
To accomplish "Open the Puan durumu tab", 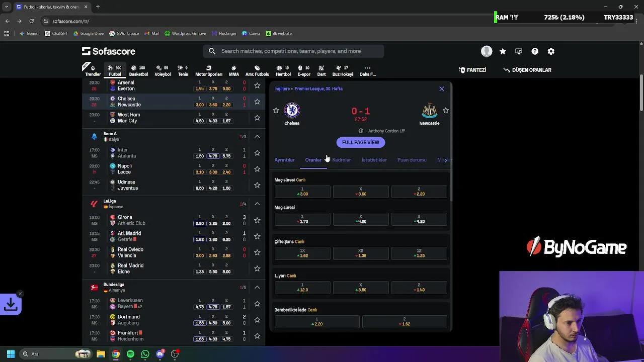I will coord(412,160).
